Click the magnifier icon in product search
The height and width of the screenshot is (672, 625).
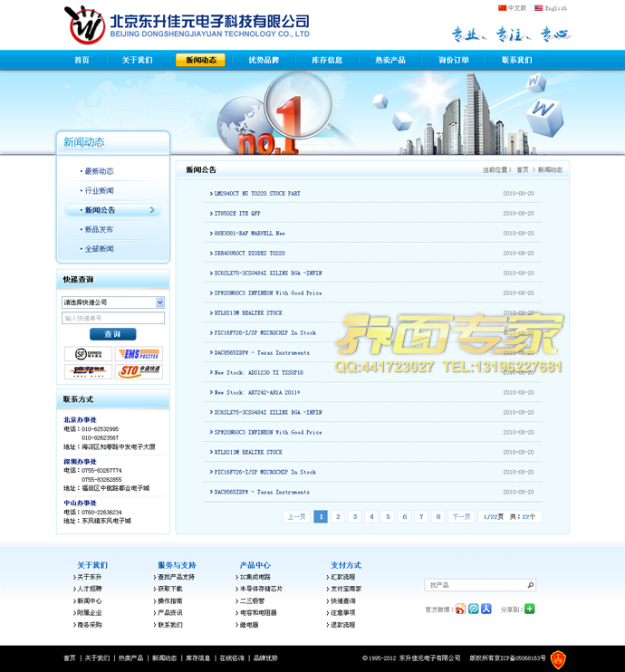pos(531,585)
